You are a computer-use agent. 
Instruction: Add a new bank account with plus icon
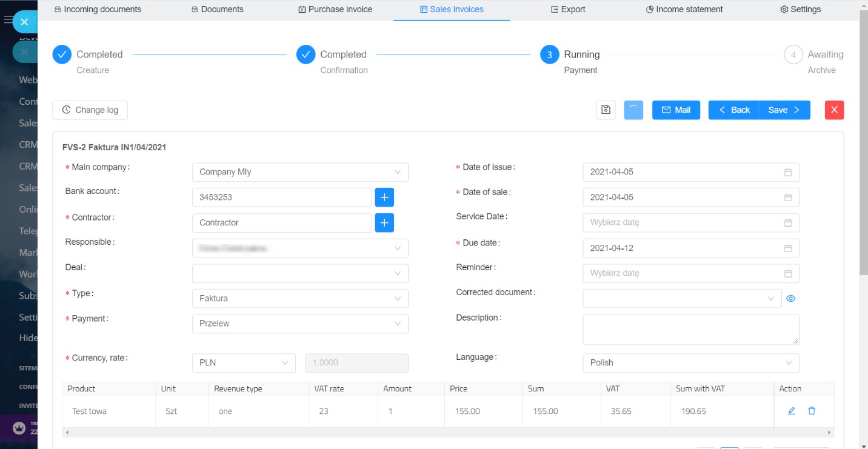coord(384,197)
